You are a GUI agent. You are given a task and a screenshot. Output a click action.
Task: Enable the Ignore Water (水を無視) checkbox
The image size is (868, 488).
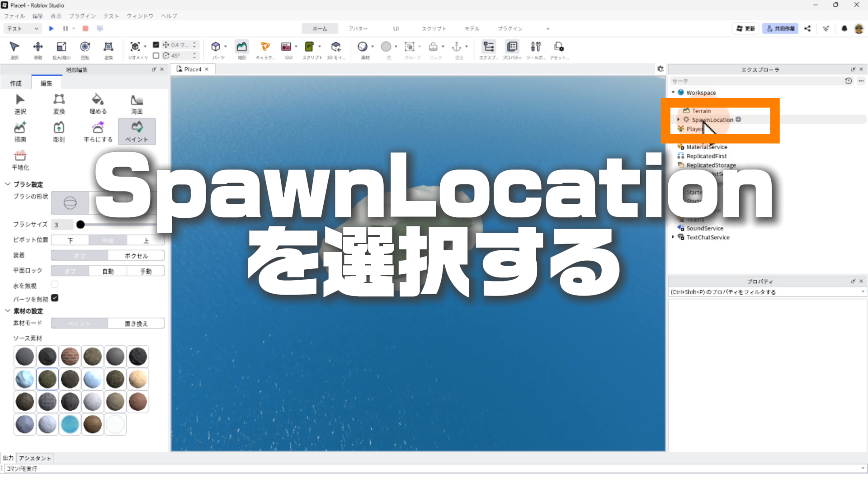55,285
